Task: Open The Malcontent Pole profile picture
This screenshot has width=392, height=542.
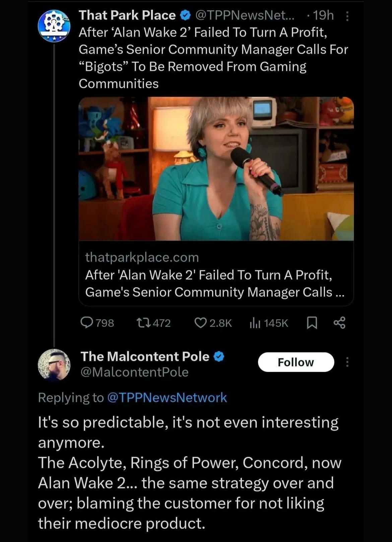Action: point(54,365)
